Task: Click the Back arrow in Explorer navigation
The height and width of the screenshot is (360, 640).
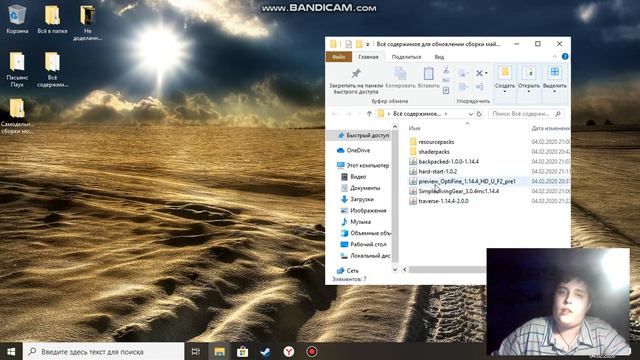Action: (335, 114)
